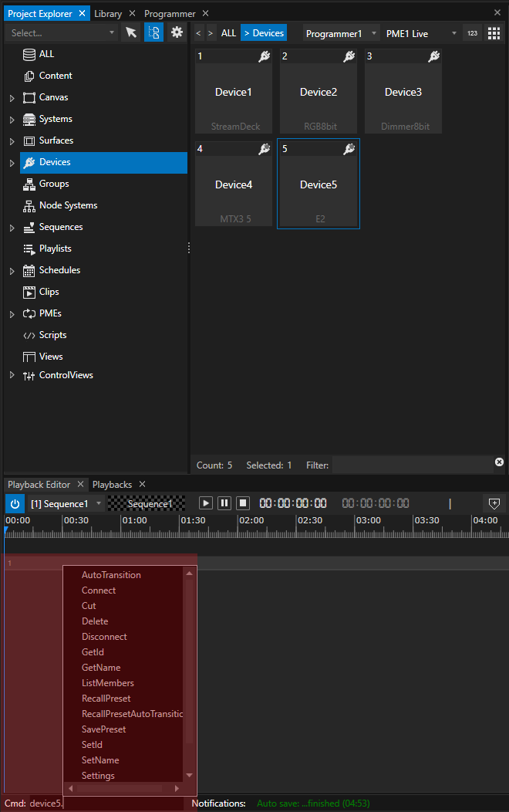
Task: Open Project Explorer settings gear
Action: (177, 32)
